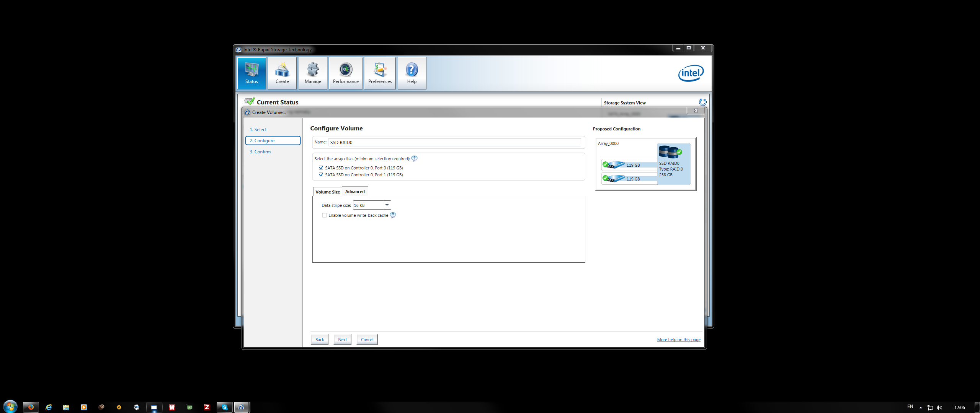
Task: Click the red Z FileZilla taskbar icon
Action: (x=207, y=407)
